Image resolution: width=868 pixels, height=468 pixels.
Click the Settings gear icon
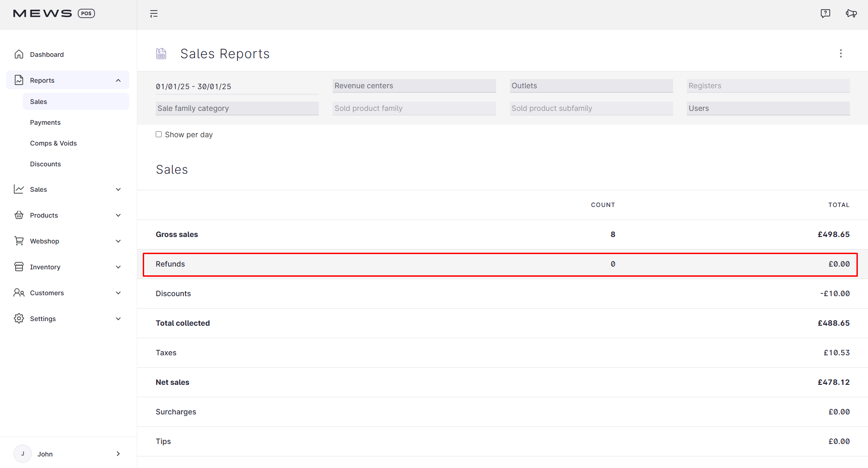click(x=19, y=319)
